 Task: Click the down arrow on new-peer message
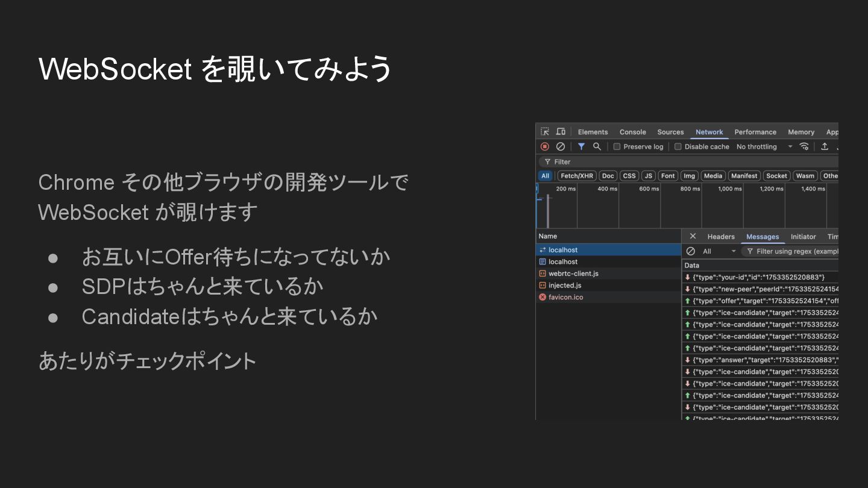(687, 289)
